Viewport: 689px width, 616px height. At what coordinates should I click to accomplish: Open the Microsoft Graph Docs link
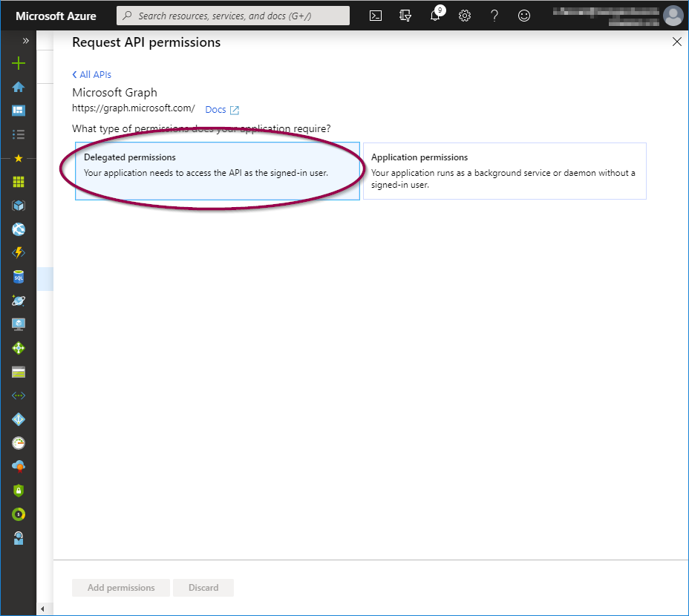tap(222, 110)
